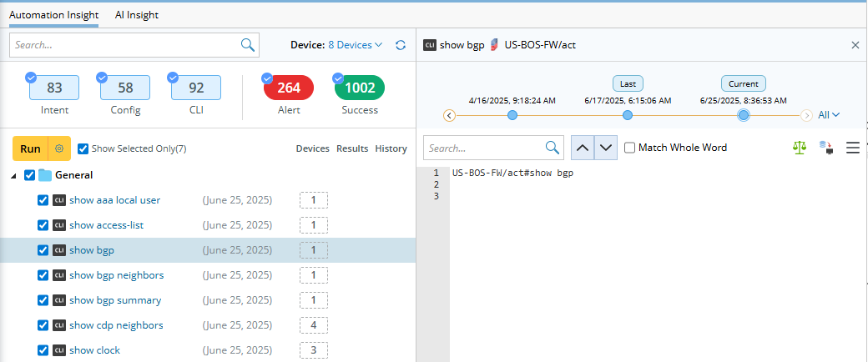Collapse the General folder tree arrow
868x362 pixels.
13,175
